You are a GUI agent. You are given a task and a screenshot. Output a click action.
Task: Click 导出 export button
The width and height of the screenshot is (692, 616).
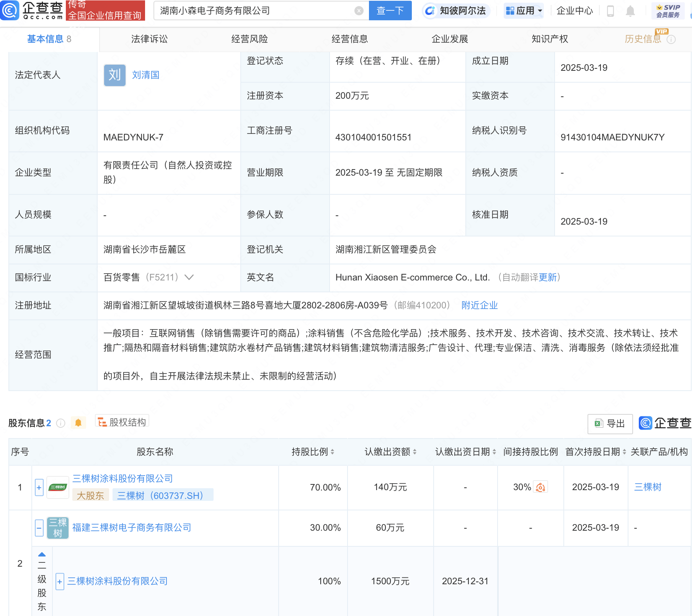click(610, 424)
